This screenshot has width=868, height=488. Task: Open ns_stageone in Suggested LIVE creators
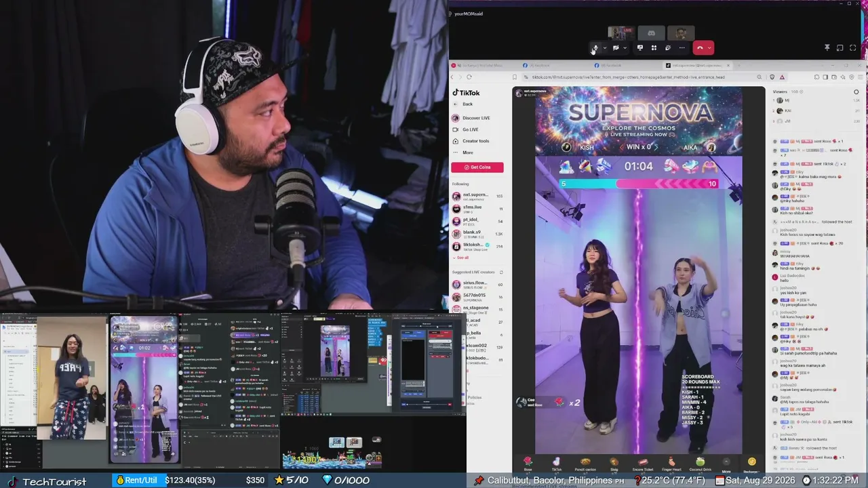(477, 309)
